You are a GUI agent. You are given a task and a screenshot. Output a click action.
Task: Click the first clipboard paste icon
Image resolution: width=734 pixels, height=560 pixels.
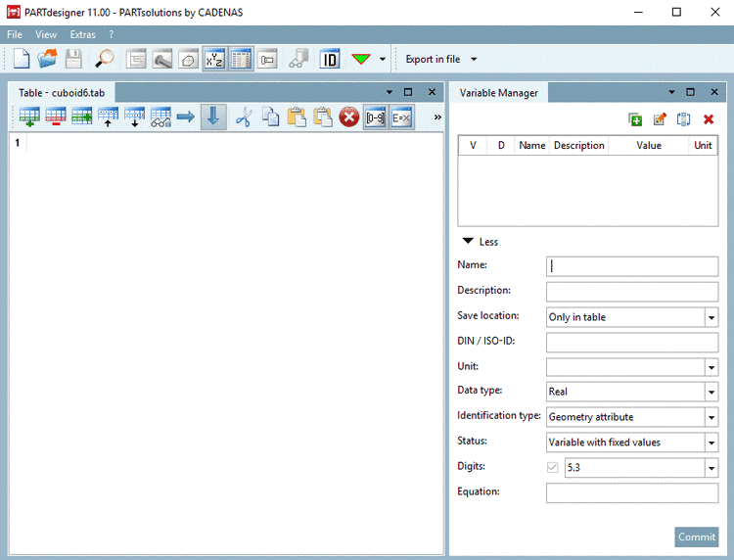[297, 117]
